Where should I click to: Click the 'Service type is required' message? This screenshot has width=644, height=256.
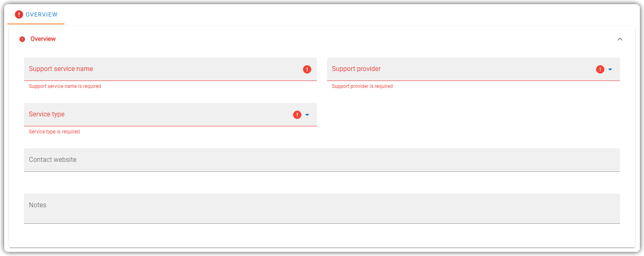[x=54, y=132]
